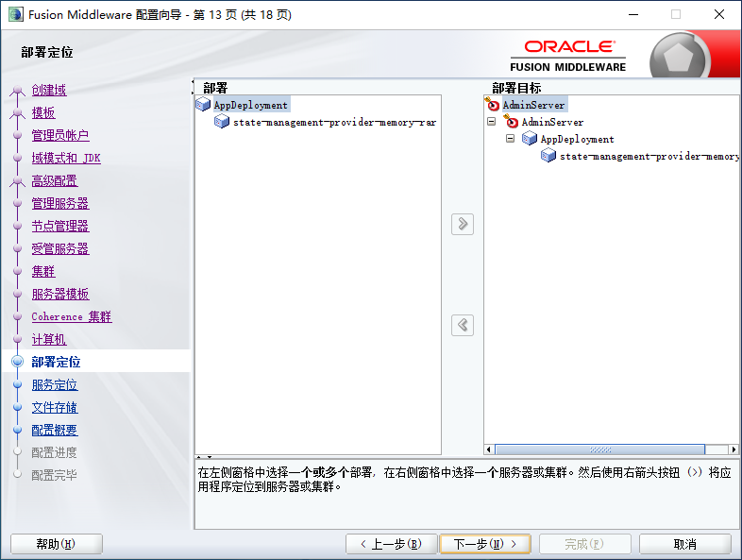Jump to 服务定位 step
The width and height of the screenshot is (742, 560).
point(55,385)
